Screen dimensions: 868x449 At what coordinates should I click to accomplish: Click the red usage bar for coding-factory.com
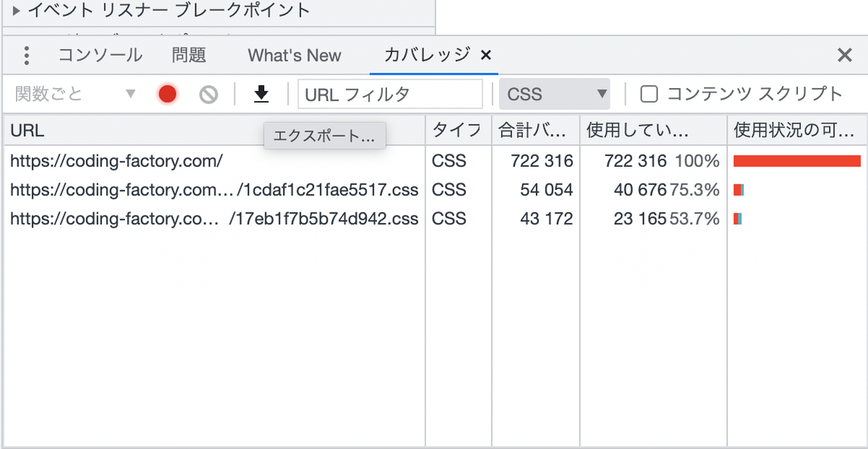796,161
